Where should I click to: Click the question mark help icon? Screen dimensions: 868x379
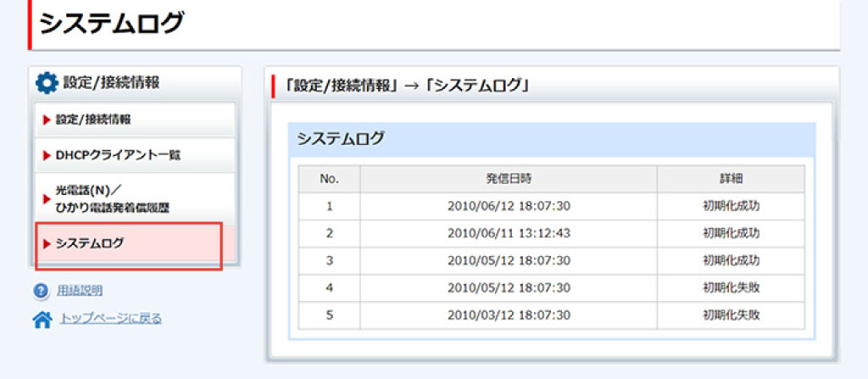(42, 291)
